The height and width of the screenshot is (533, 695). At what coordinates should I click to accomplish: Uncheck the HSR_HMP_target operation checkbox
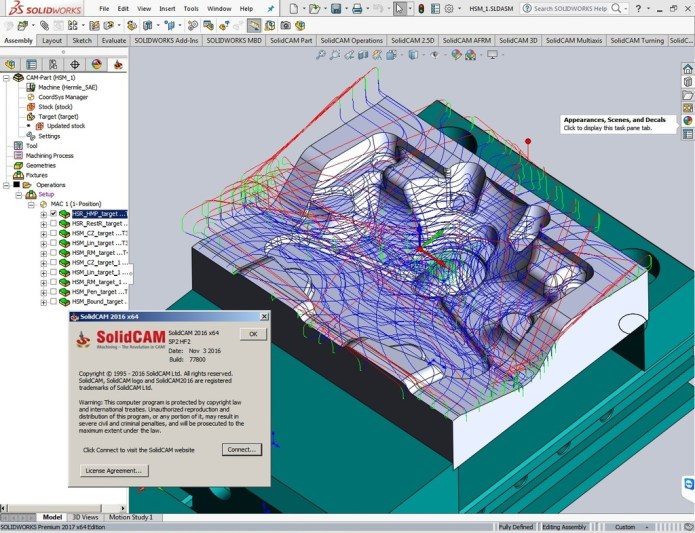pos(53,214)
